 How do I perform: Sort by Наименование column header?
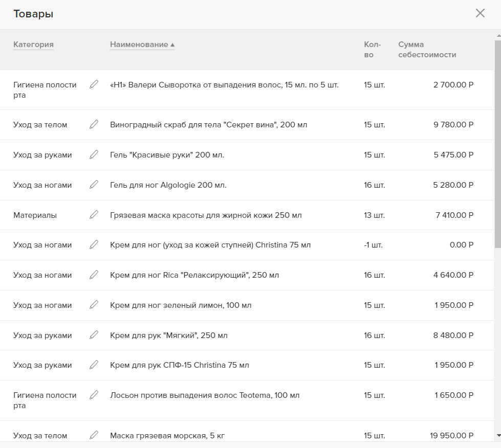click(139, 44)
